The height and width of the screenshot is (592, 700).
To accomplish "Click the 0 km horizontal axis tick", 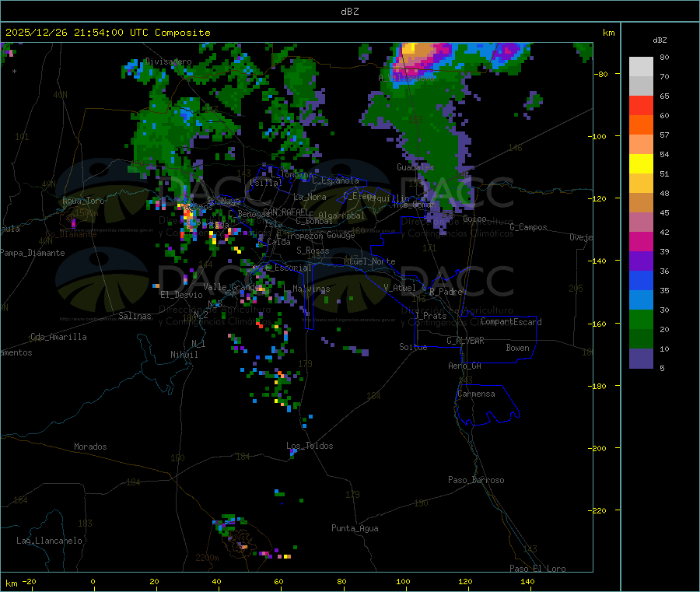I will pos(93,581).
